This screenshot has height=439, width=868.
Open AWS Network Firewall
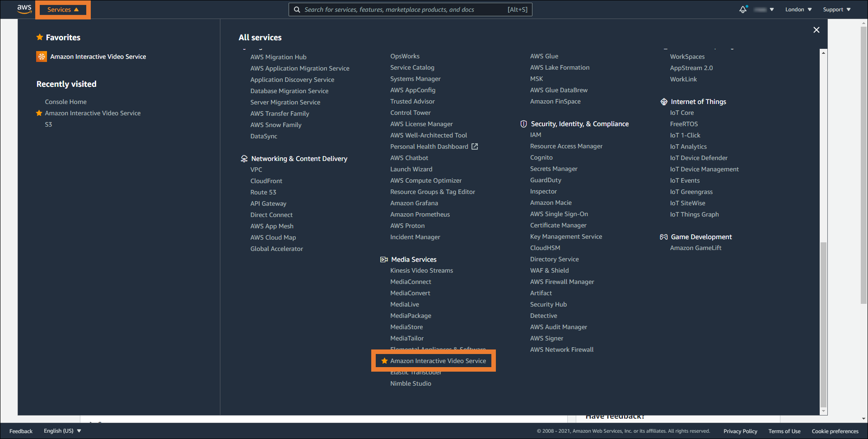[x=562, y=349]
